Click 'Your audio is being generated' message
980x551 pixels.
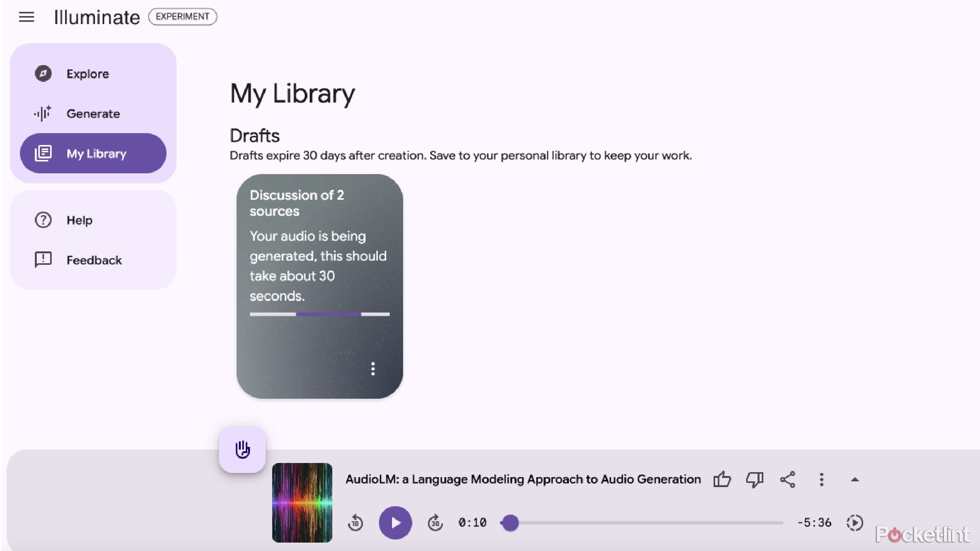click(x=318, y=266)
